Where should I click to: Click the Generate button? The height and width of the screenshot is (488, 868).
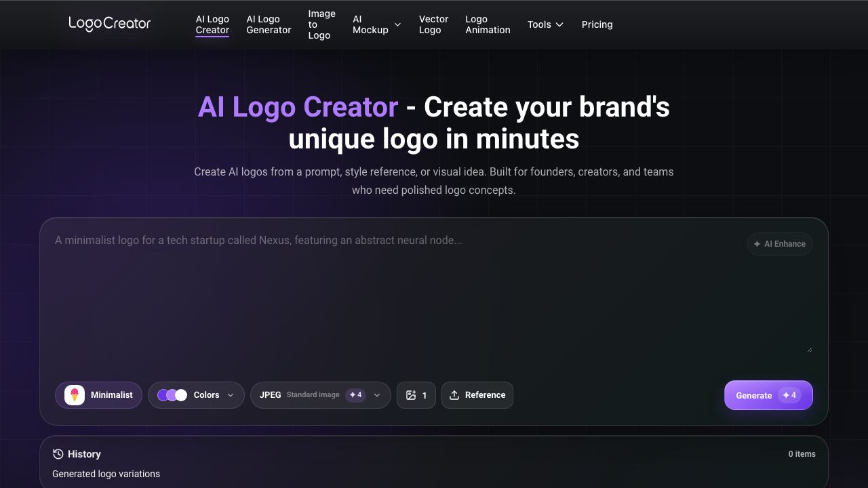point(768,395)
